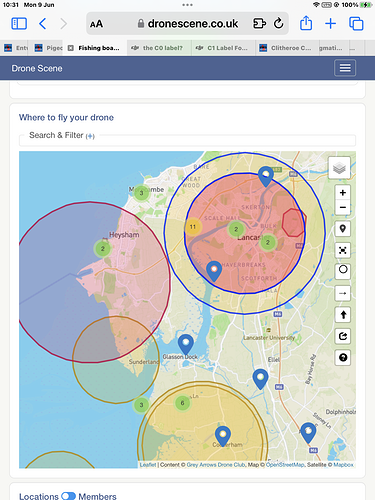Expand the Search & Filter panel
The width and height of the screenshot is (375, 500).
click(x=62, y=135)
